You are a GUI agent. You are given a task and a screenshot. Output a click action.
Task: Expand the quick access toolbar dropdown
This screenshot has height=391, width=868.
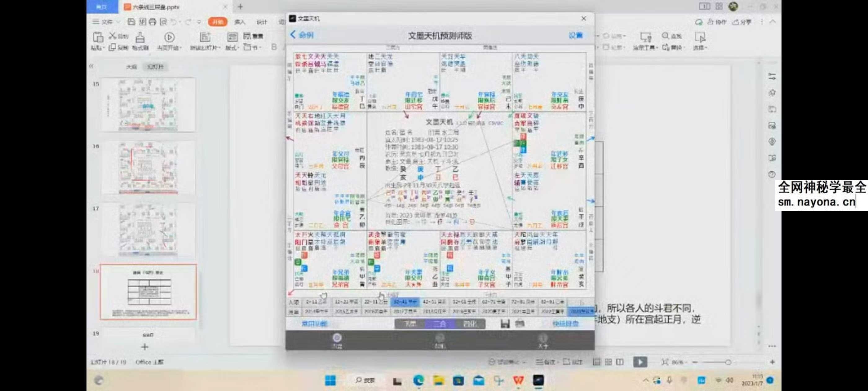pyautogui.click(x=199, y=22)
